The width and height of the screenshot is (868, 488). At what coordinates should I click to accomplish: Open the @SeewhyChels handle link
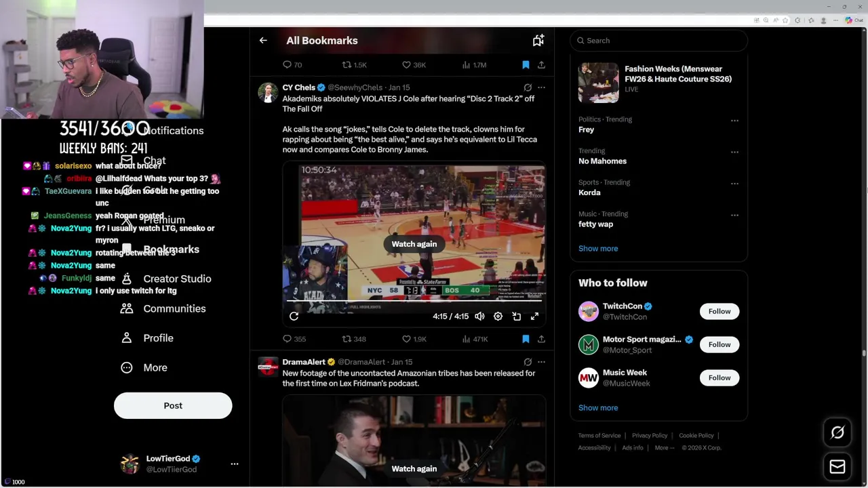355,87
